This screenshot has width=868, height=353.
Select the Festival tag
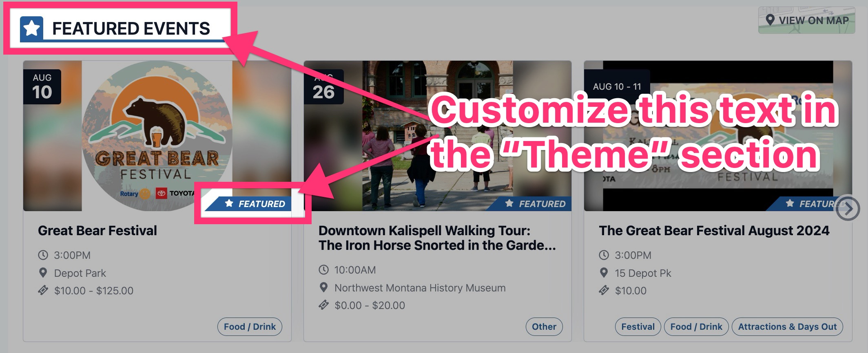[x=638, y=327]
